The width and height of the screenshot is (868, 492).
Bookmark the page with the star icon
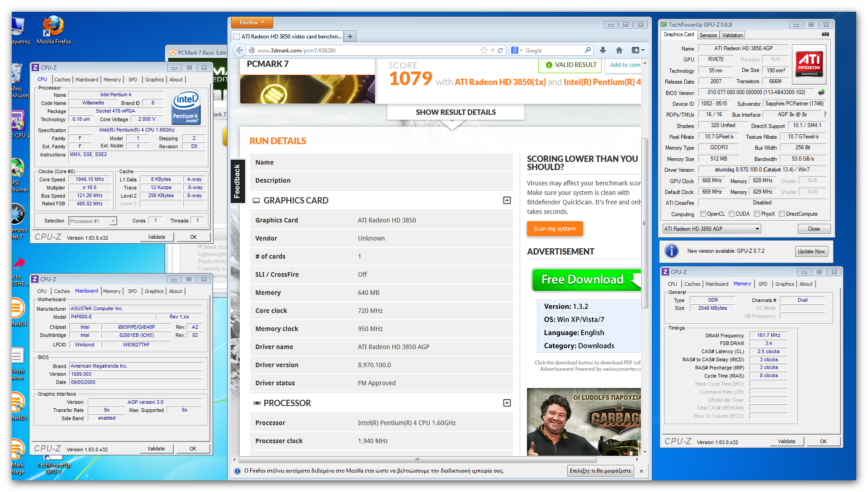click(x=484, y=50)
